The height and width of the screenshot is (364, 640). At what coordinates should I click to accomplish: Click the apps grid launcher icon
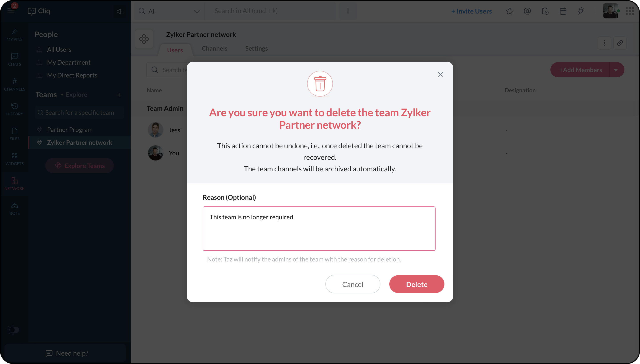pos(630,11)
